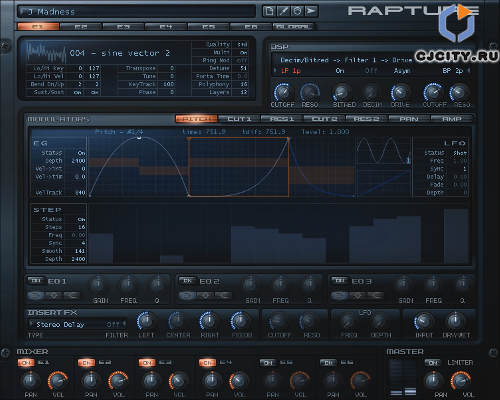Click the Insert FX RIGHT delay knob
Image resolution: width=500 pixels, height=400 pixels.
point(209,321)
